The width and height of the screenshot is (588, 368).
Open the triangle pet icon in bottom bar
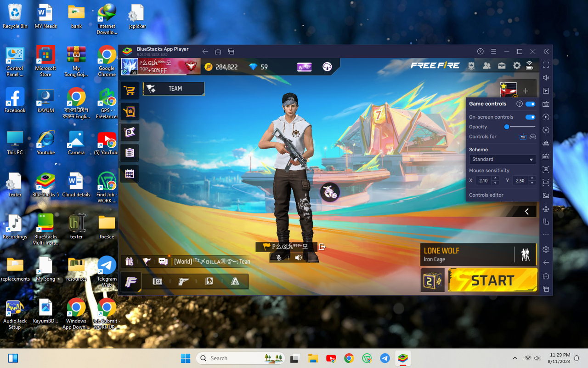point(235,282)
